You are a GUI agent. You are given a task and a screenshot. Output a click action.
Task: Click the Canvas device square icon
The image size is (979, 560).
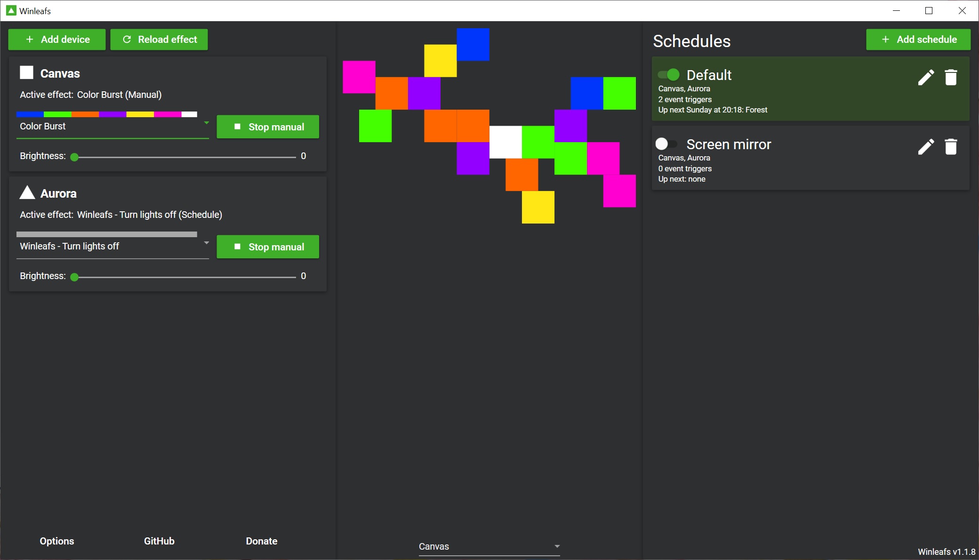[27, 72]
